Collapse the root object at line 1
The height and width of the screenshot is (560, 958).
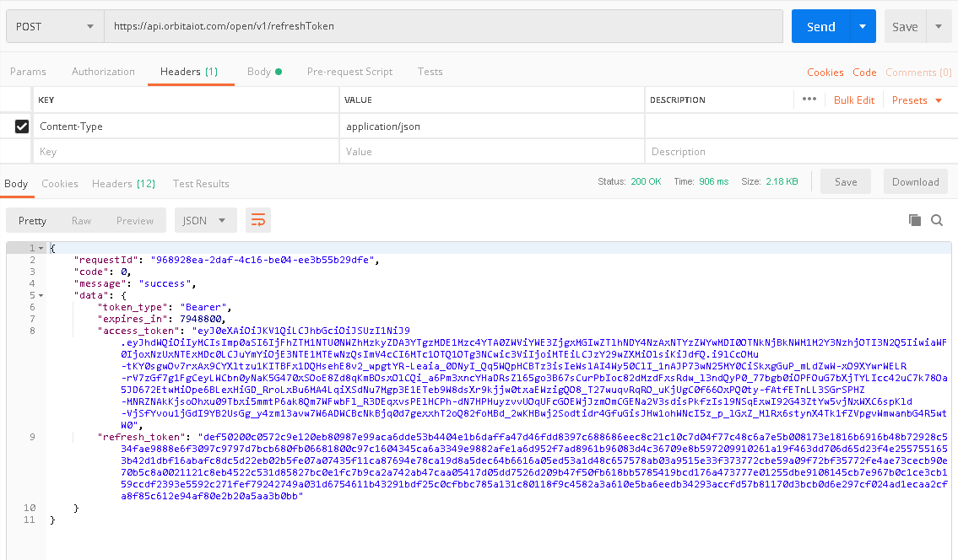coord(40,248)
